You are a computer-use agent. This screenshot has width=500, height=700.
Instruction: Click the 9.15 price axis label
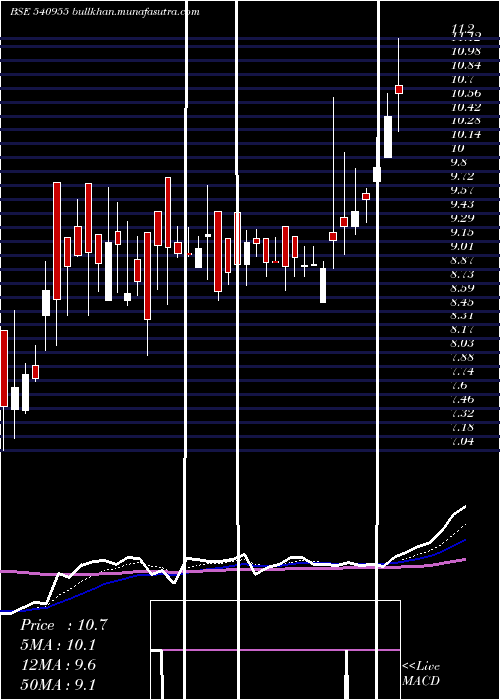[x=463, y=232]
